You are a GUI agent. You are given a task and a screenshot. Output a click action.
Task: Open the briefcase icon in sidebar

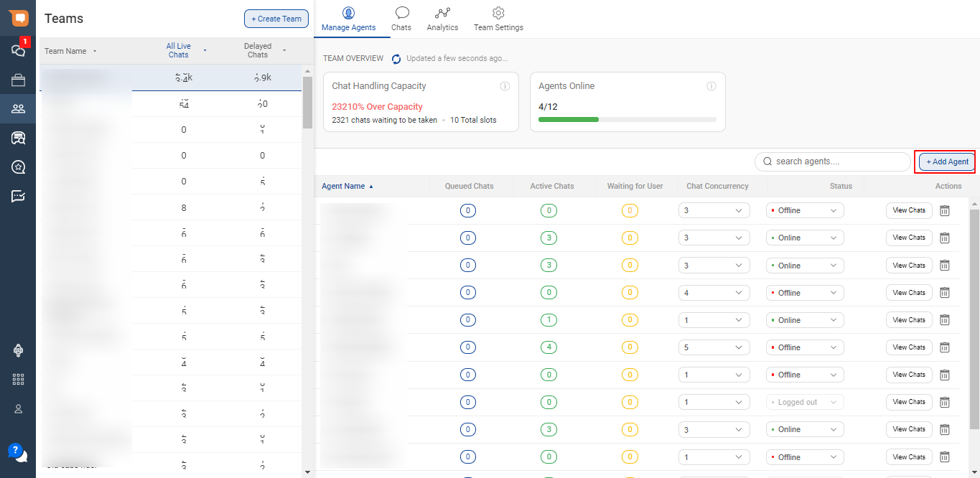[x=18, y=80]
